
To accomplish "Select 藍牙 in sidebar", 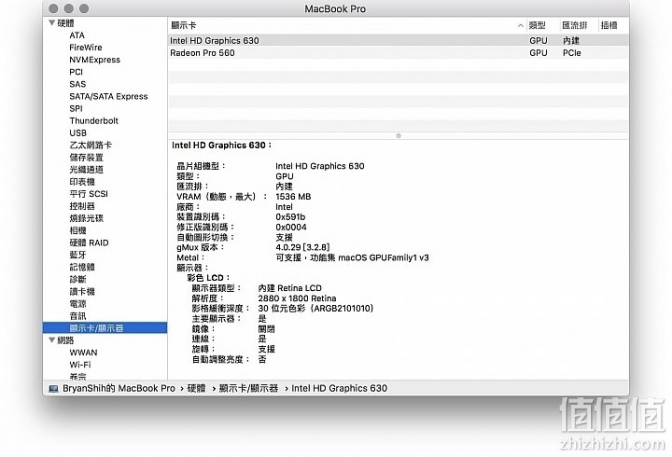I will 78,255.
